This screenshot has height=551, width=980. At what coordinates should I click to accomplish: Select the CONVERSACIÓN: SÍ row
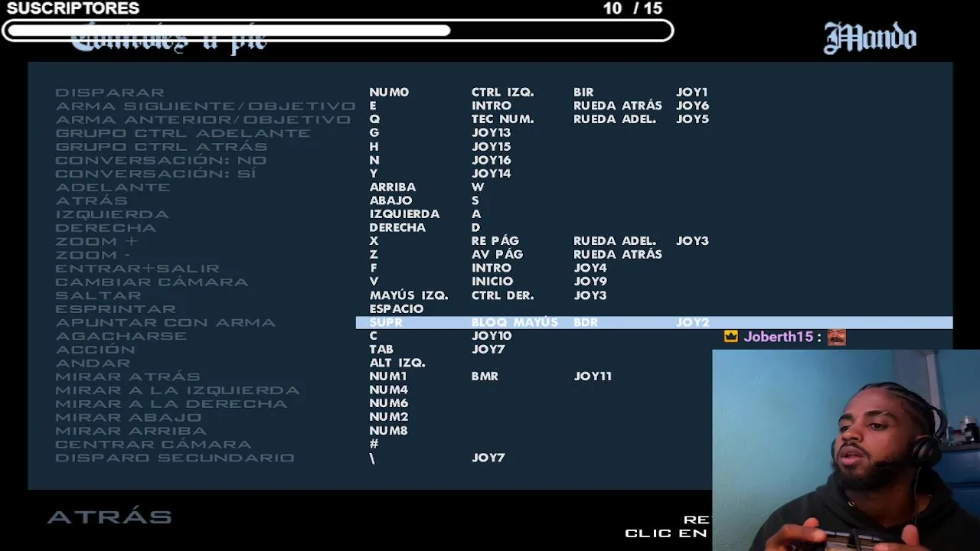[155, 174]
